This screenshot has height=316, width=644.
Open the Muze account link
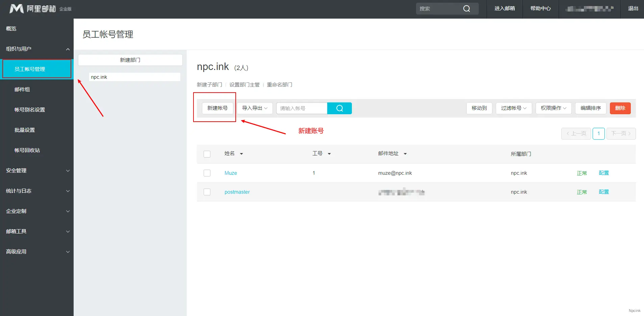231,173
